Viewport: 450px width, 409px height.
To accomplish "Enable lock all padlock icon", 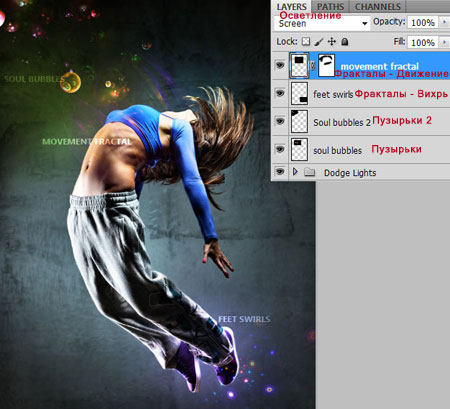I will click(x=345, y=41).
